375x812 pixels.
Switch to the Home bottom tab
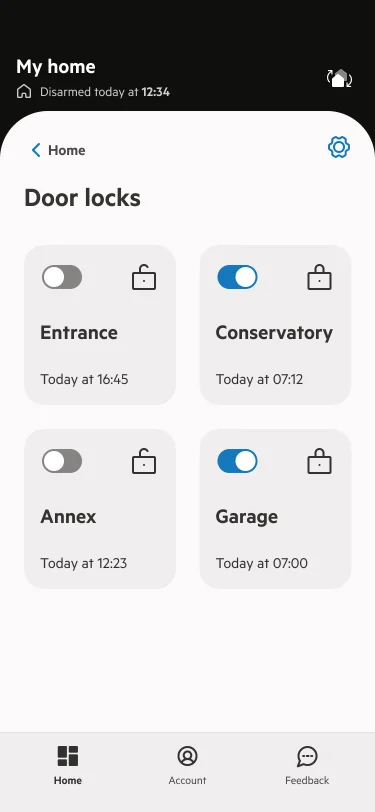(68, 766)
